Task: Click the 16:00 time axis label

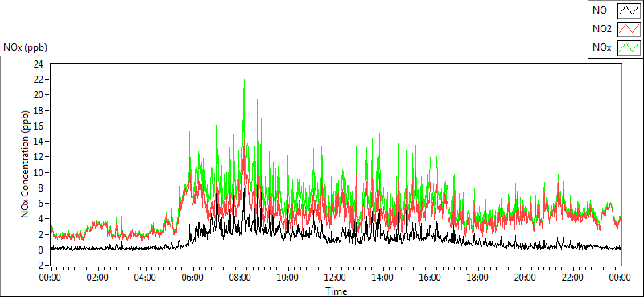Action: [x=431, y=278]
